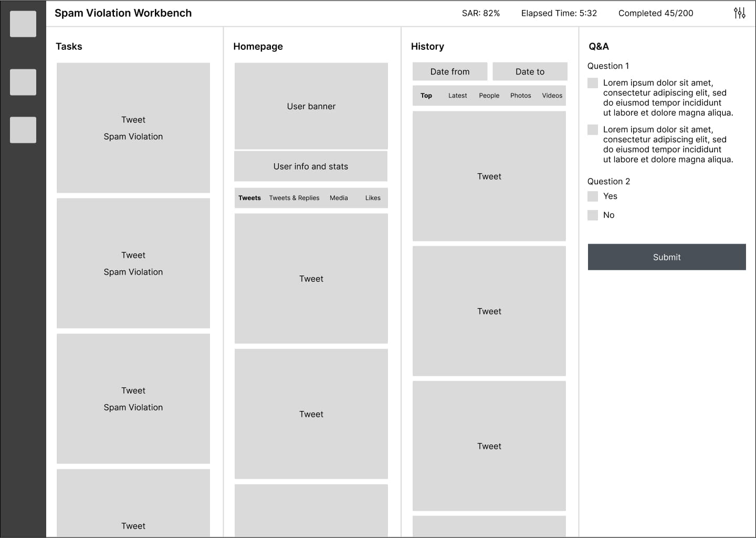Open the Date from picker
The height and width of the screenshot is (538, 756).
click(x=450, y=72)
